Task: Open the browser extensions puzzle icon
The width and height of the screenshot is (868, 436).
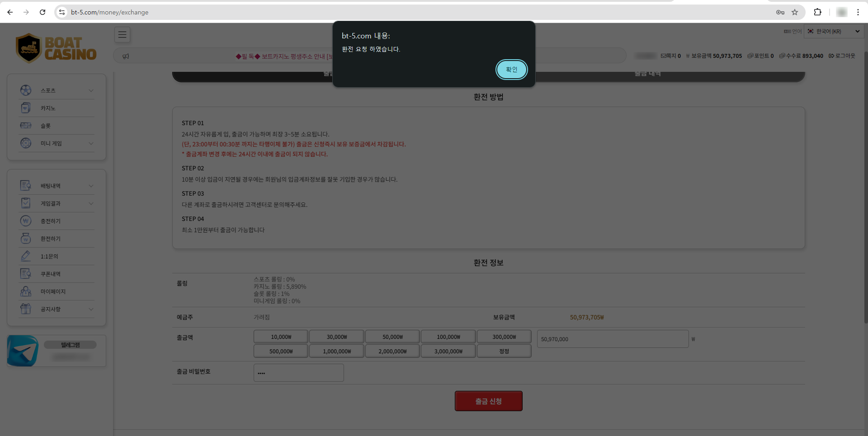Action: (x=817, y=12)
